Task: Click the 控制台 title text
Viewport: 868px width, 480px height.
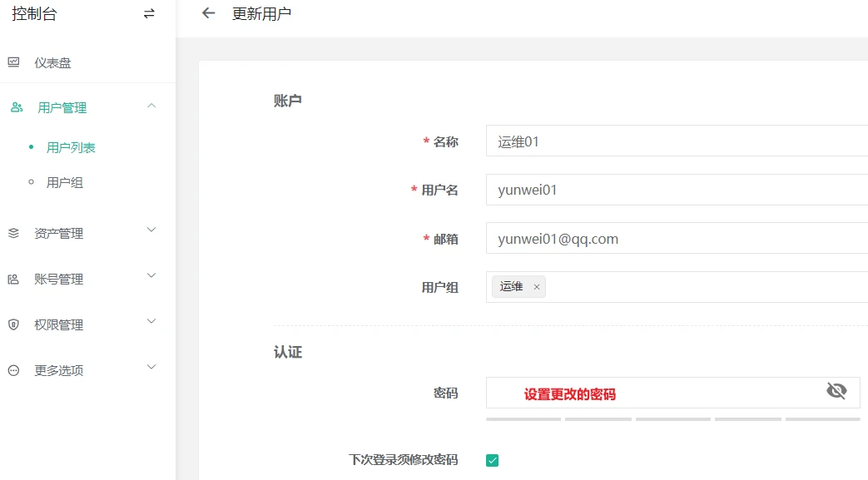Action: click(34, 13)
